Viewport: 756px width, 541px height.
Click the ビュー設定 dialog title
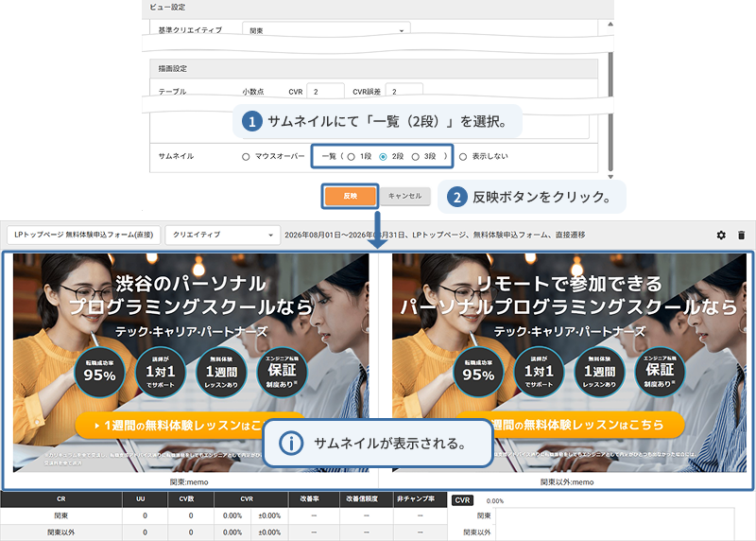tap(167, 8)
